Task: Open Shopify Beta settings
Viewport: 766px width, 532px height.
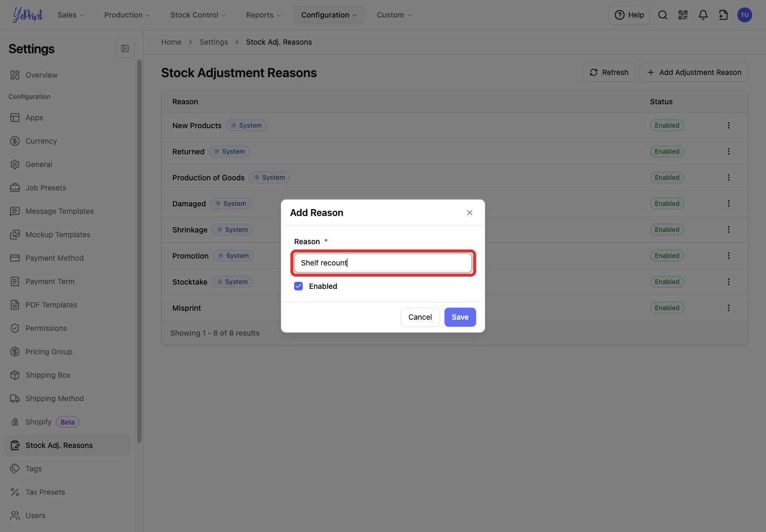Action: point(68,422)
